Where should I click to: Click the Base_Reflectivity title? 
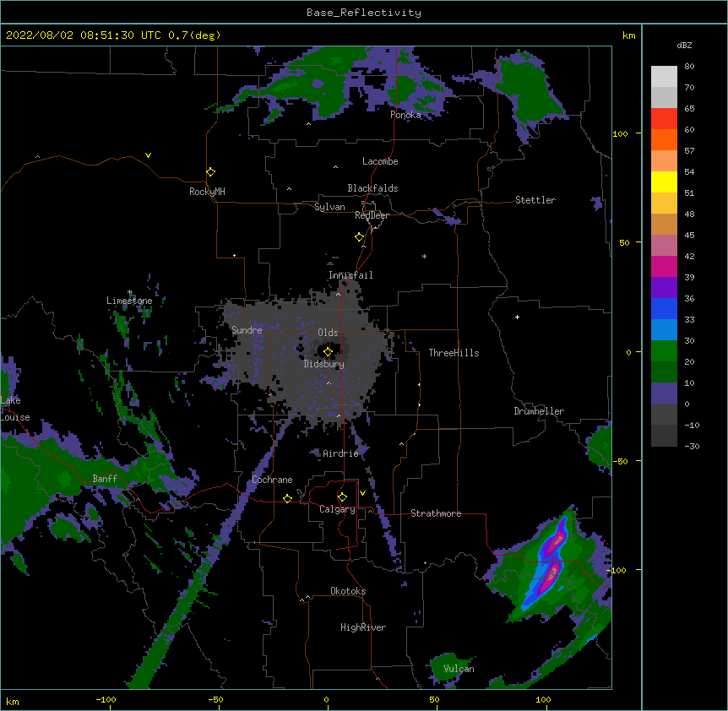[x=364, y=13]
